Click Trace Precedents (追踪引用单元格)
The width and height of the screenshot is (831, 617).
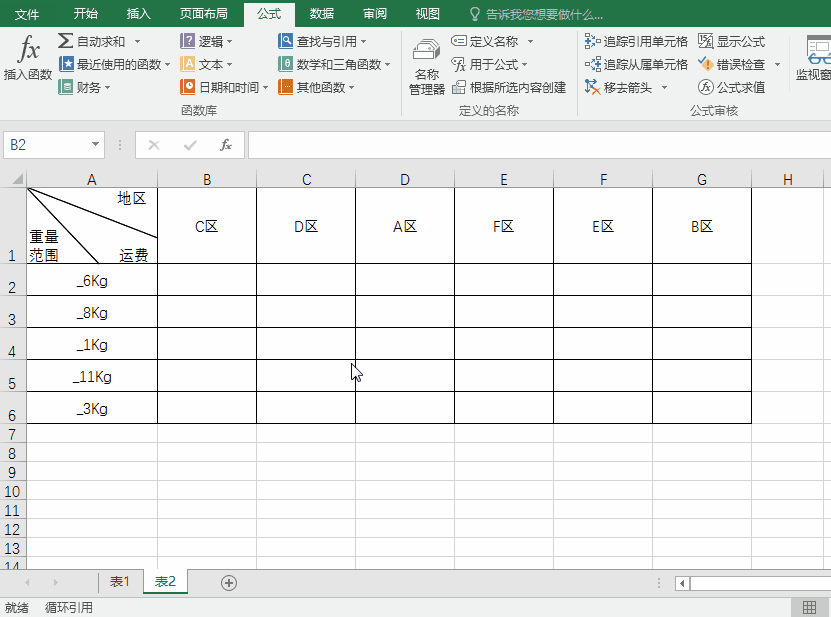tap(636, 41)
